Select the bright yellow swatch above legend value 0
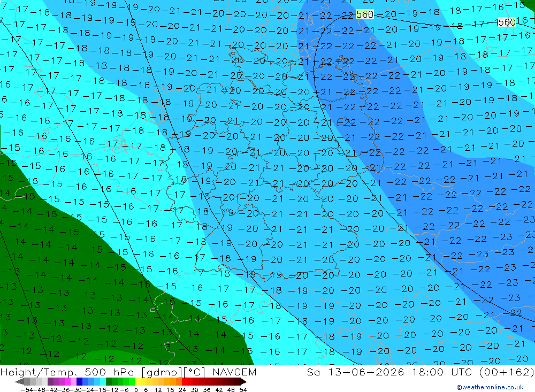 click(x=138, y=382)
